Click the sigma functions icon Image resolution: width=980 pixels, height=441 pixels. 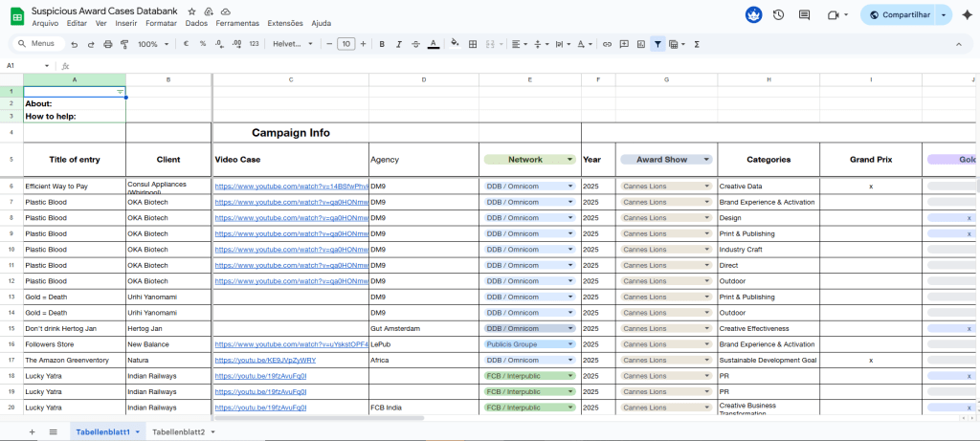697,44
